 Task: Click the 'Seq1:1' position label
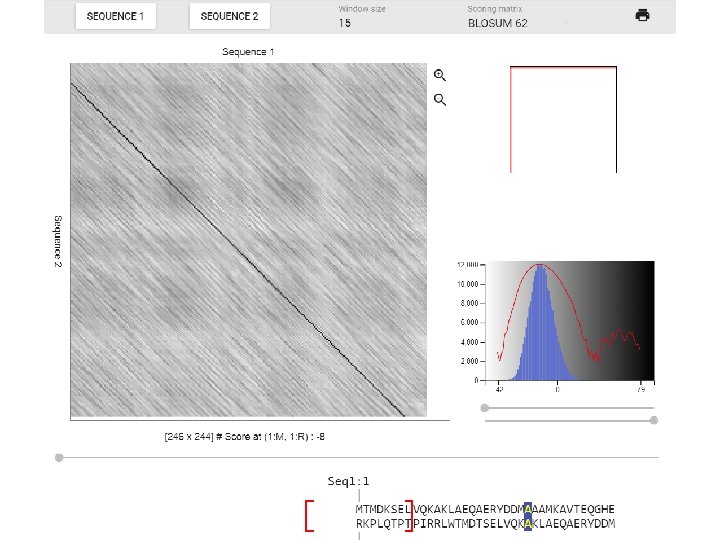tap(348, 481)
